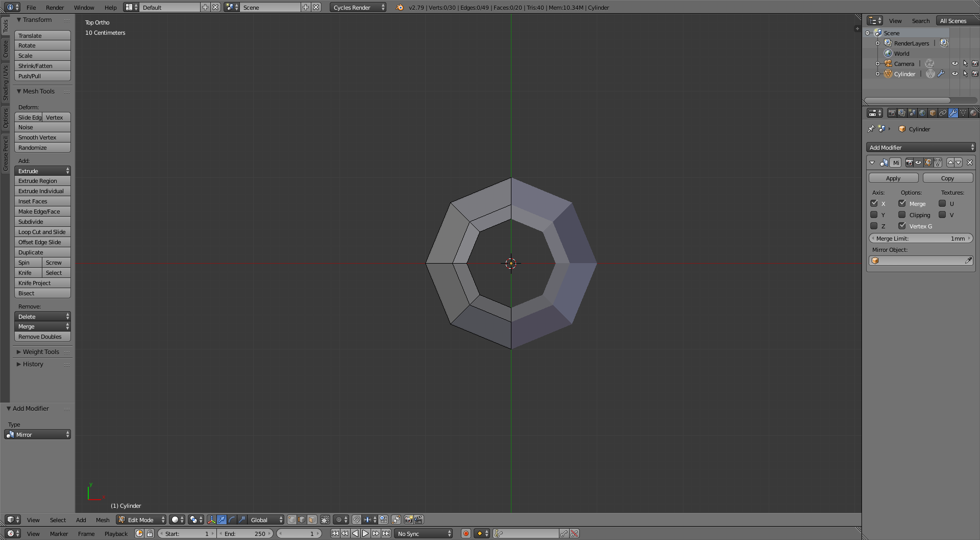Open the Edit Mode selector dropdown

(141, 520)
